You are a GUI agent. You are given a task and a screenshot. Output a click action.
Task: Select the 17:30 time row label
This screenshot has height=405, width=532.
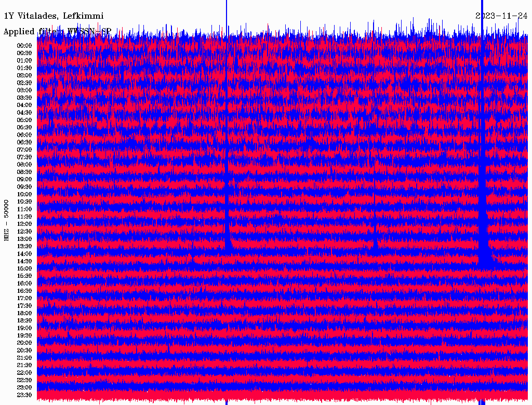[24, 306]
